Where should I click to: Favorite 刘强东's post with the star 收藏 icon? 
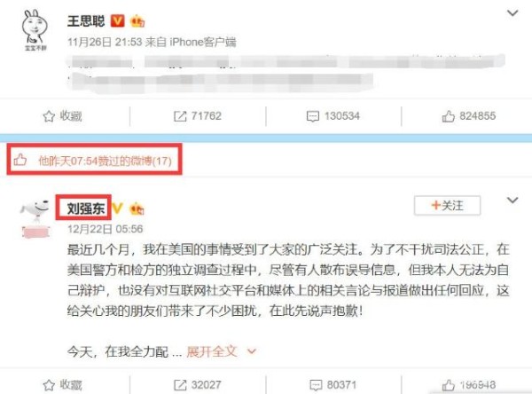click(x=62, y=385)
